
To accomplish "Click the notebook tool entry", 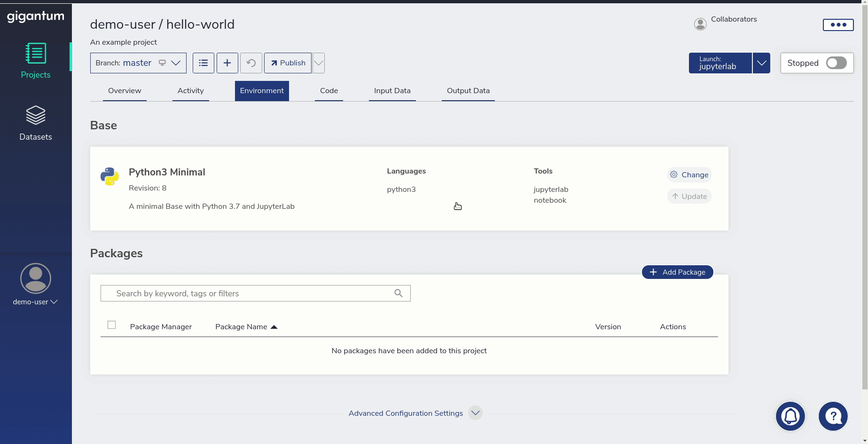I will point(550,200).
